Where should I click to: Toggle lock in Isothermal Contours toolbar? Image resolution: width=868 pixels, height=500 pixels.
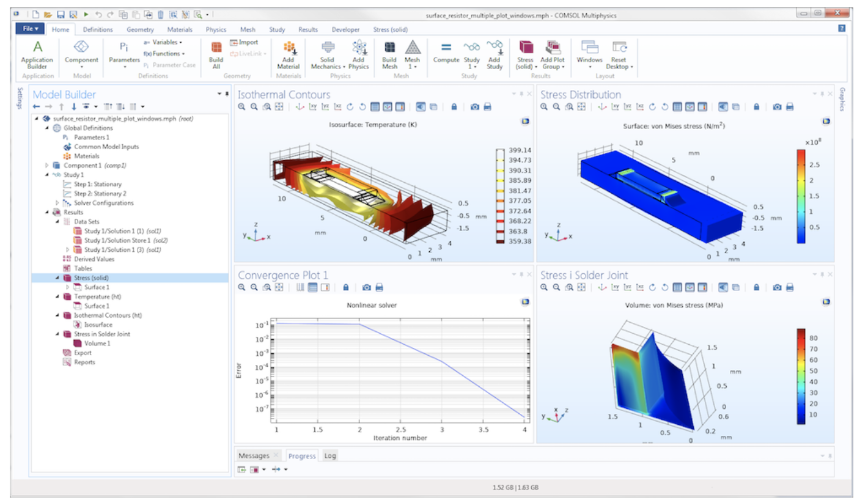454,107
